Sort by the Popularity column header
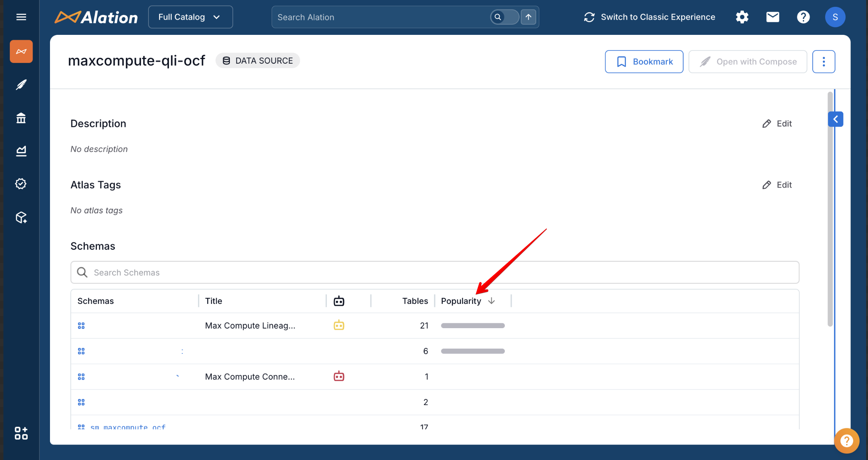Screen dimensions: 868x460 461,301
